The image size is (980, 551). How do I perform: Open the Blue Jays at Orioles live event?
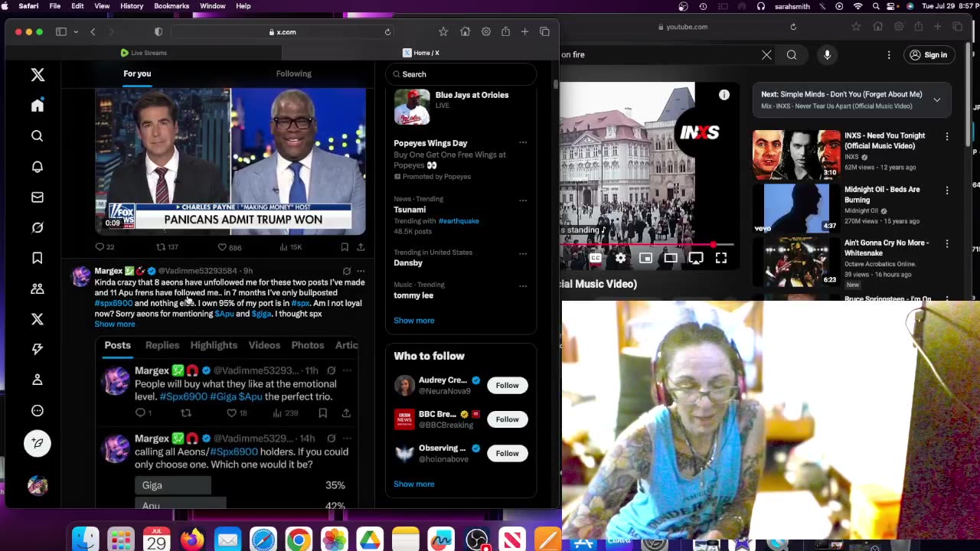point(460,106)
